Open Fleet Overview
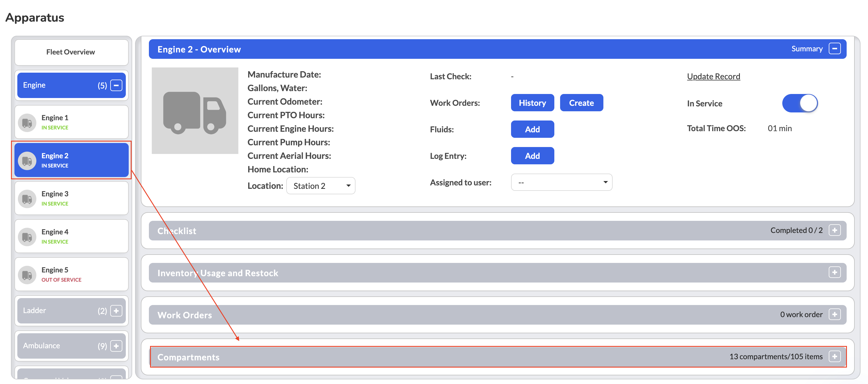This screenshot has height=384, width=868. pos(72,52)
